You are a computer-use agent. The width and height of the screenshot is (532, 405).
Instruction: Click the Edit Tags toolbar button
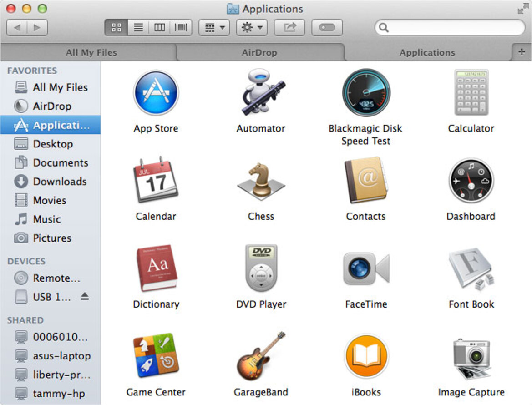coord(327,27)
